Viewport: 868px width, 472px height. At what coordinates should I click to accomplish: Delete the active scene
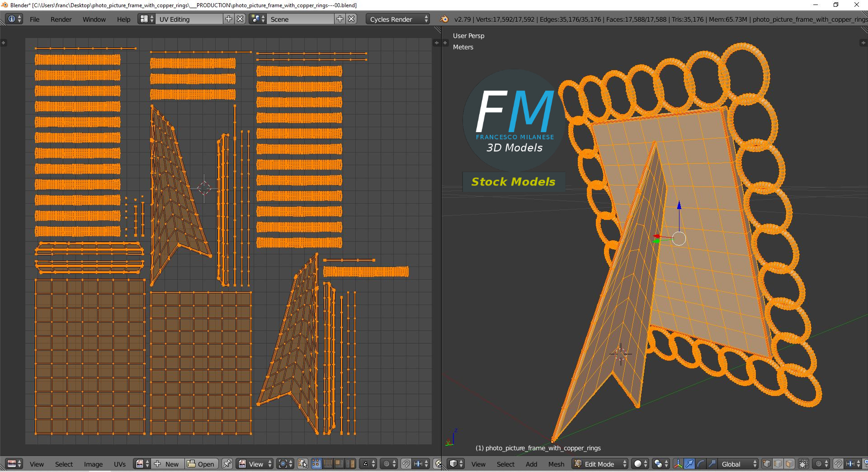click(x=352, y=19)
